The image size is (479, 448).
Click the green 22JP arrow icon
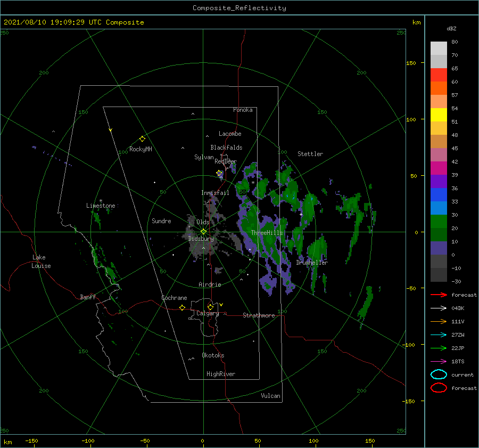439,348
